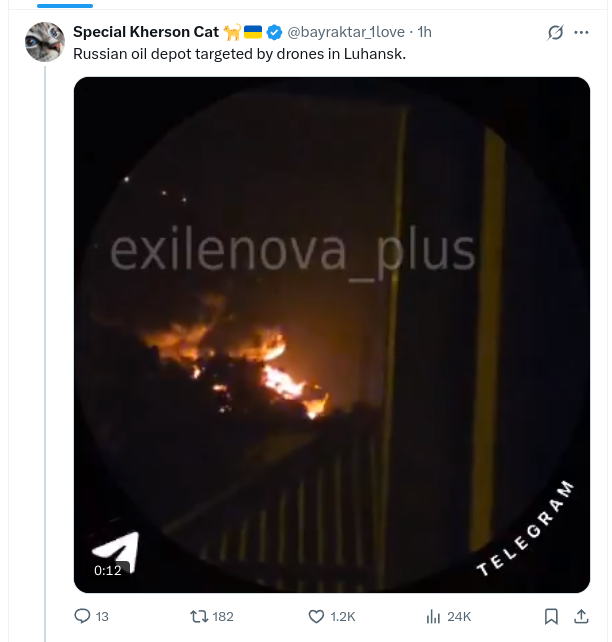
Task: Click the Special Kherson Cat display name
Action: click(146, 32)
